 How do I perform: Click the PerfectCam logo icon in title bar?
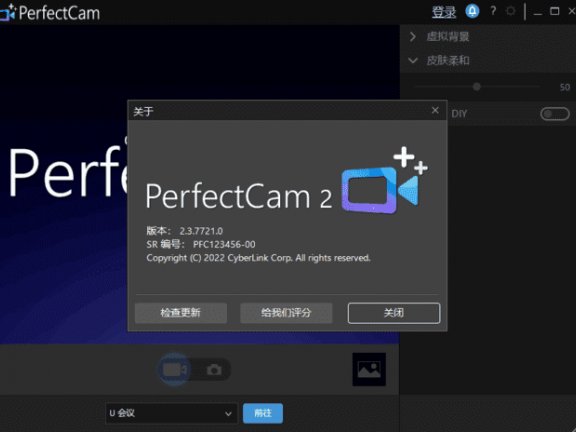tap(7, 12)
